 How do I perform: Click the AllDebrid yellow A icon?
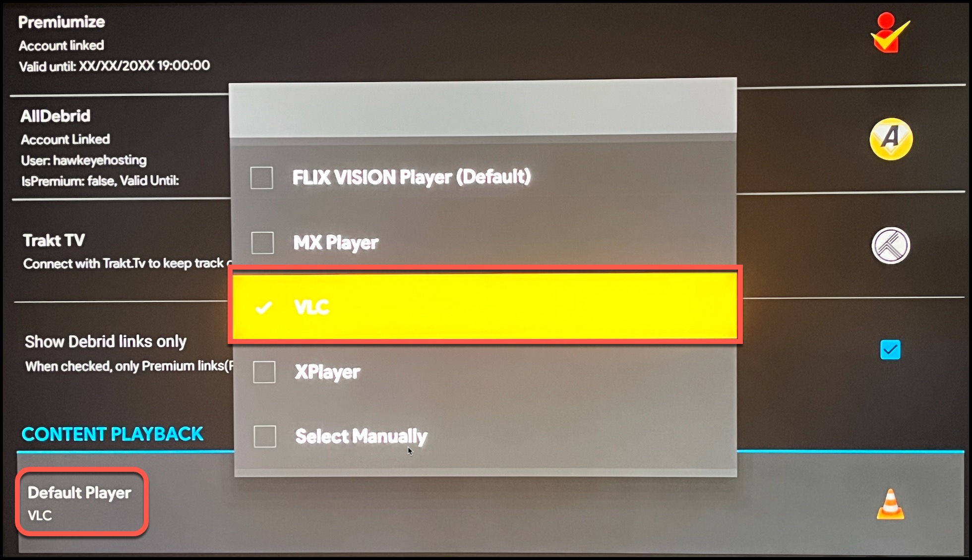[891, 139]
